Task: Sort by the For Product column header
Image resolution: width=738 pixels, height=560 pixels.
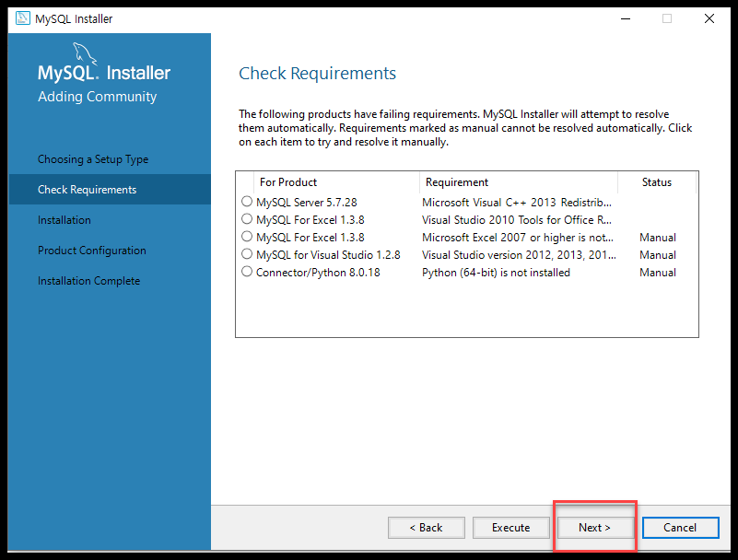Action: [336, 182]
